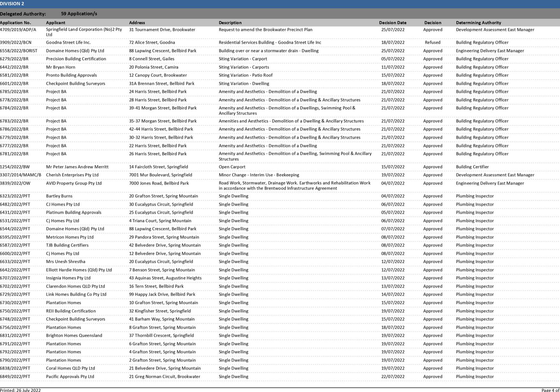Click address 26 Harris Street, Bellbird Park
The height and width of the screenshot is (392, 560).
(158, 154)
